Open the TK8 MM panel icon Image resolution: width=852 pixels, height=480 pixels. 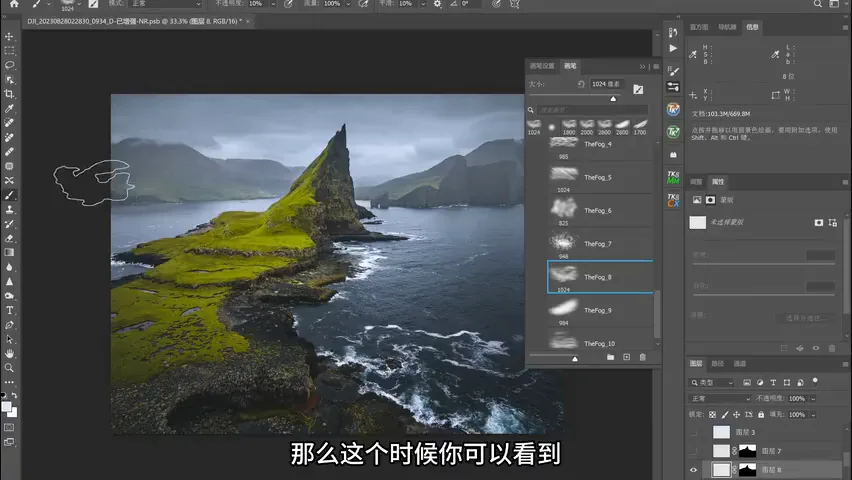[673, 177]
